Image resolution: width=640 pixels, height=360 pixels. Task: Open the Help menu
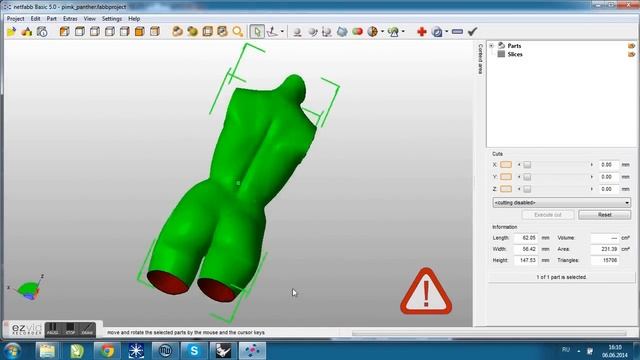(134, 19)
